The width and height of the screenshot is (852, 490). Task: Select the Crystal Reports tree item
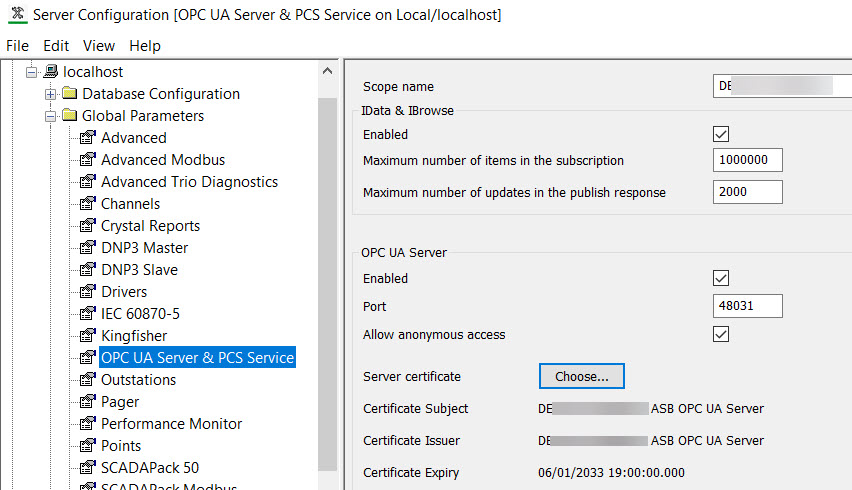click(151, 225)
